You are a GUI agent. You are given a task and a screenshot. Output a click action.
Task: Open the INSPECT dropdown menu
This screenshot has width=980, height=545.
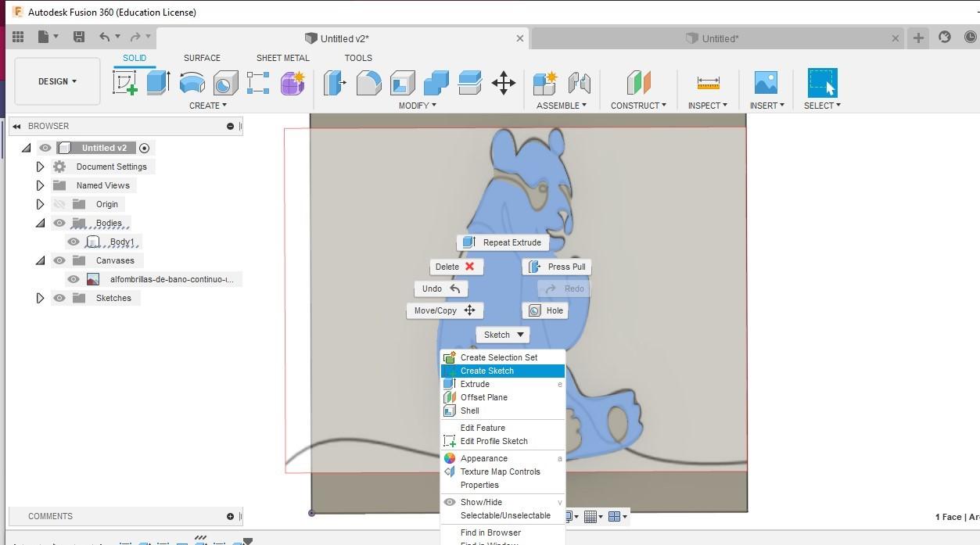707,106
